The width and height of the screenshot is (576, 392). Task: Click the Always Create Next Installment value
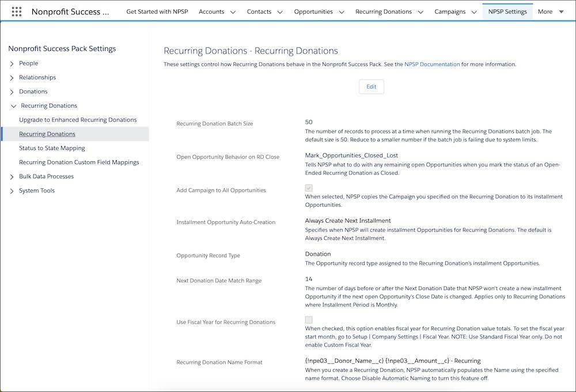[347, 220]
